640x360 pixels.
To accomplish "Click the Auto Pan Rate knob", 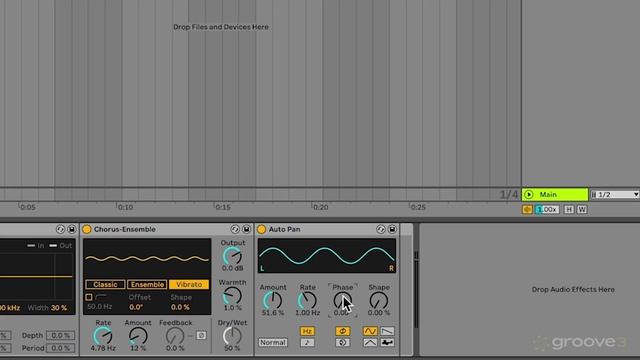I will pyautogui.click(x=307, y=300).
